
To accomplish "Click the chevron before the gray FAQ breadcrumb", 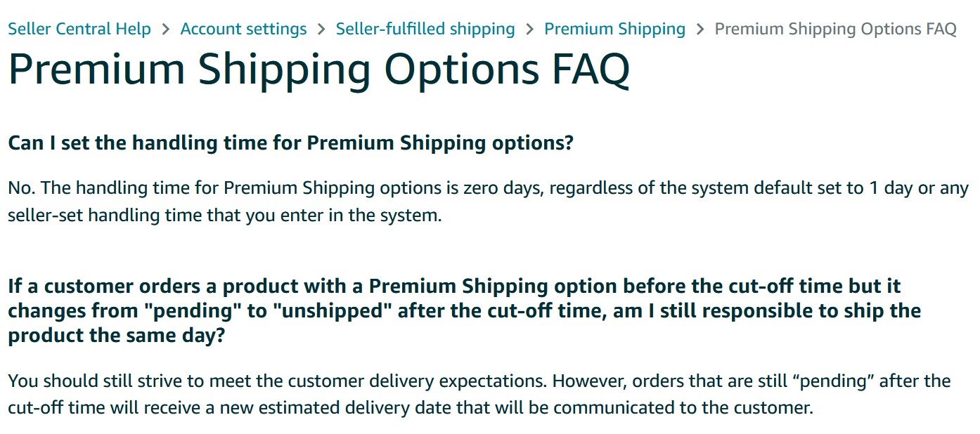I will click(x=700, y=29).
